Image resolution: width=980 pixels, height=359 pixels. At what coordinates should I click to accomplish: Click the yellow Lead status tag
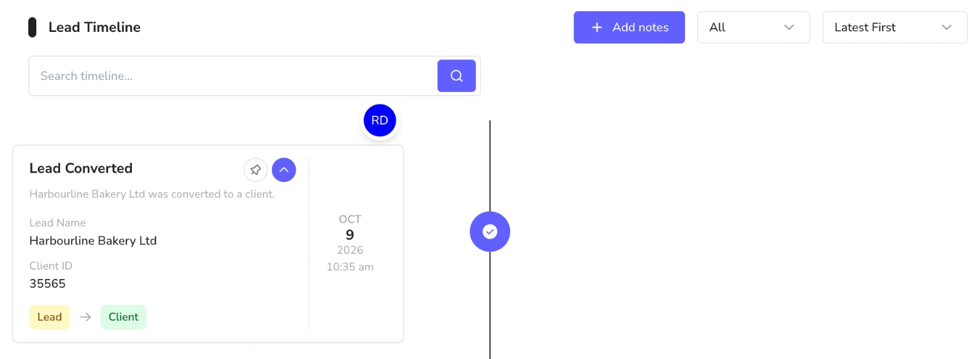pyautogui.click(x=49, y=317)
